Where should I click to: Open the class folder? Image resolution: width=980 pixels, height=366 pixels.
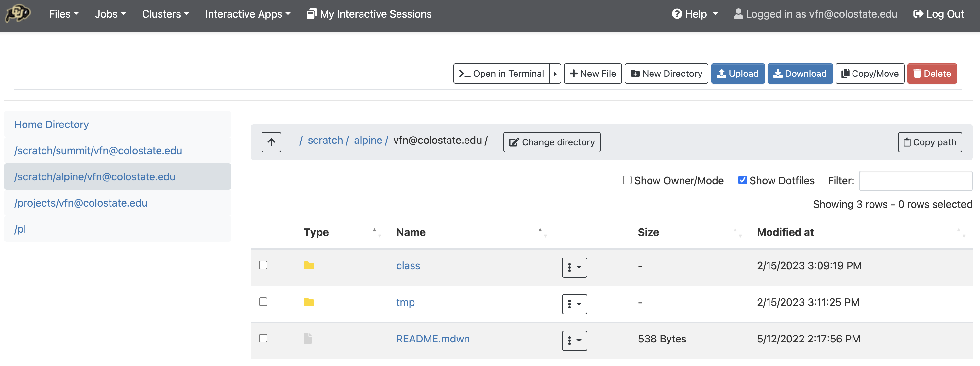pyautogui.click(x=408, y=266)
